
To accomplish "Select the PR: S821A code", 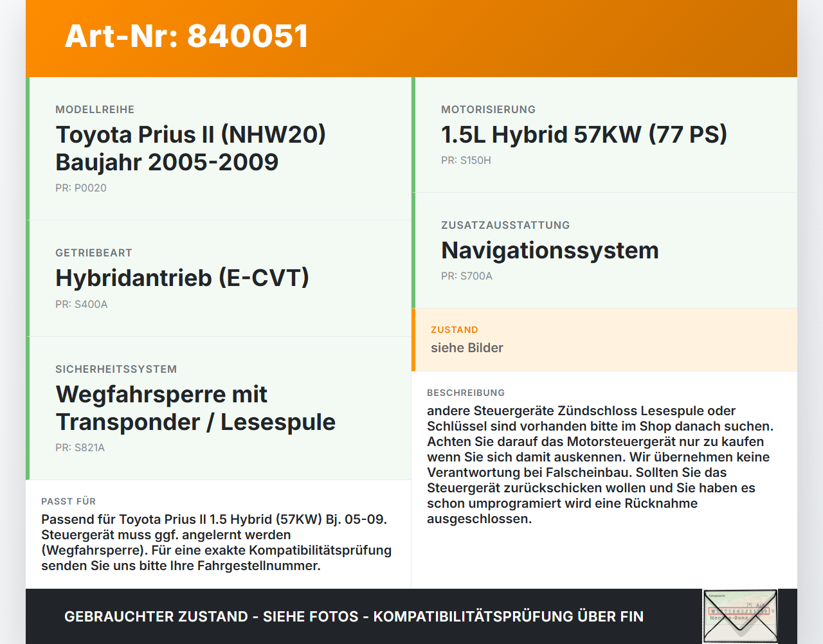I will pos(80,448).
